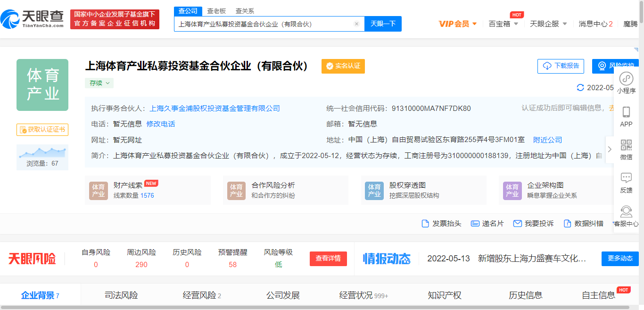This screenshot has width=644, height=310.
Task: Click the 递名片 business card icon
Action: point(474,223)
